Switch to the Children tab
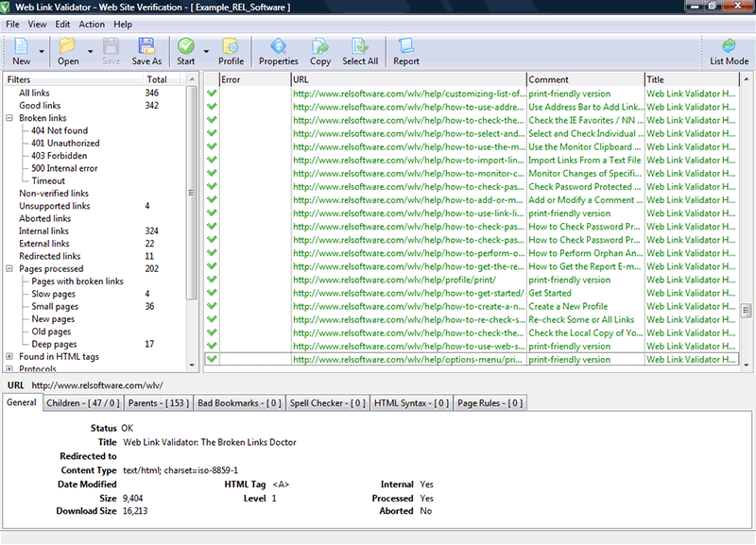756x545 pixels. pyautogui.click(x=80, y=403)
